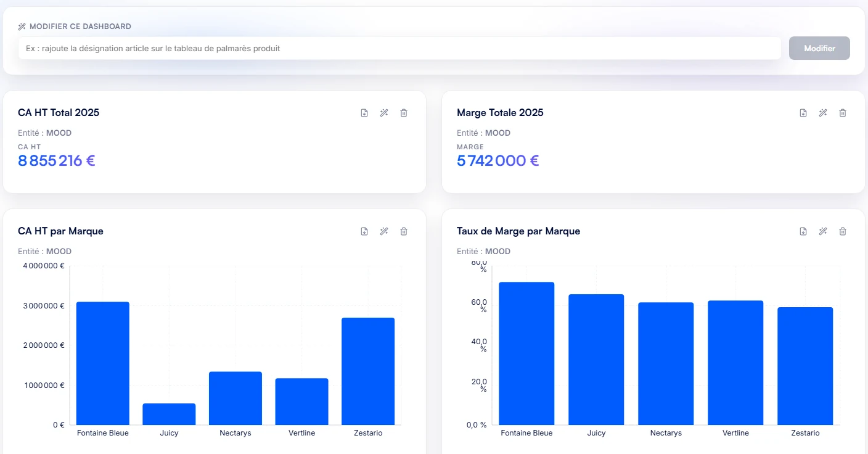Click the 8 855 216 € value

tap(57, 161)
